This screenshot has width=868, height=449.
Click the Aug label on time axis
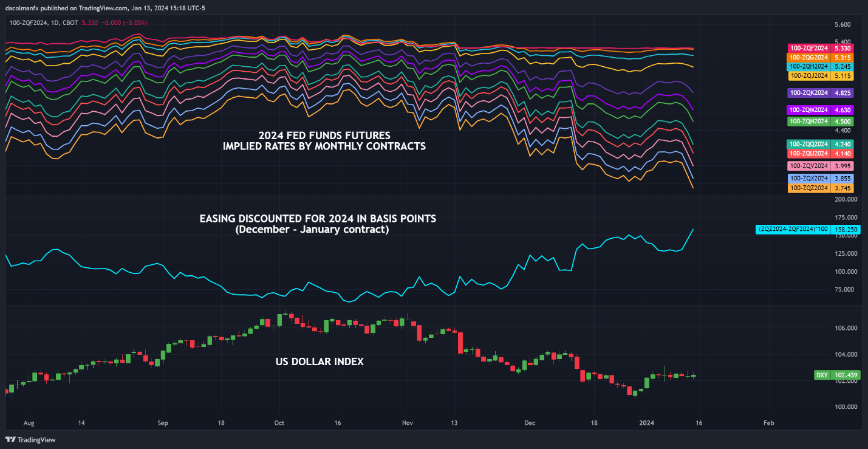28,422
